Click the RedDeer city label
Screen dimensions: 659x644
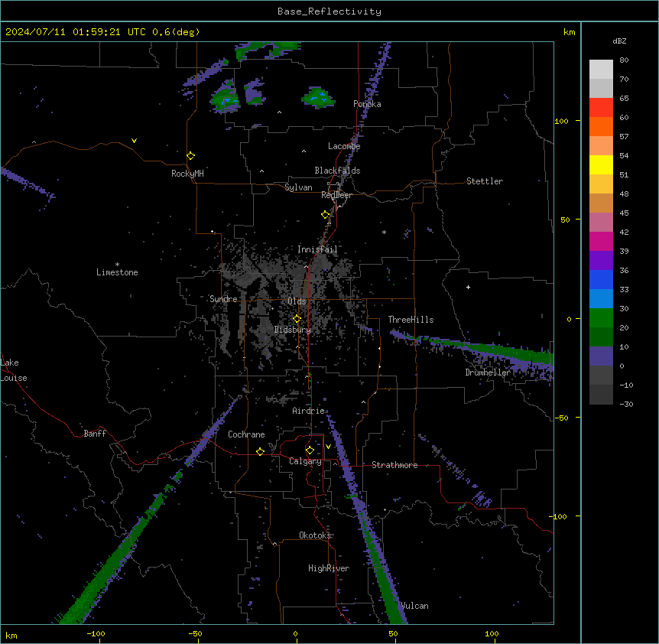[336, 195]
